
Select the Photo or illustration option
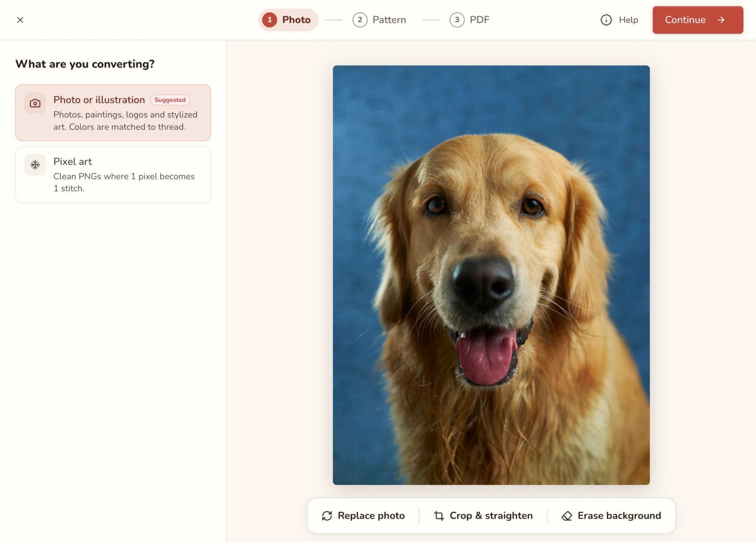tap(113, 113)
